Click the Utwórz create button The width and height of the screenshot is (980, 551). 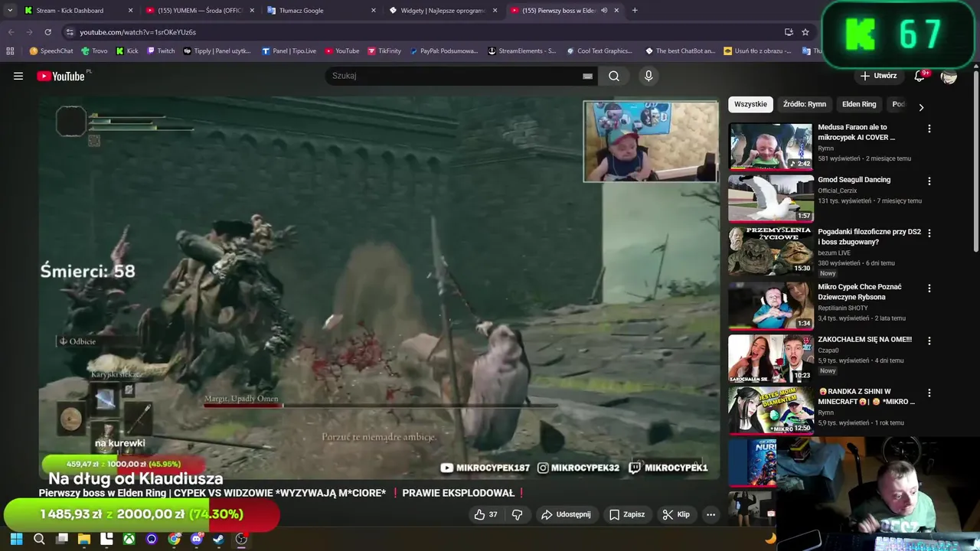click(x=878, y=76)
